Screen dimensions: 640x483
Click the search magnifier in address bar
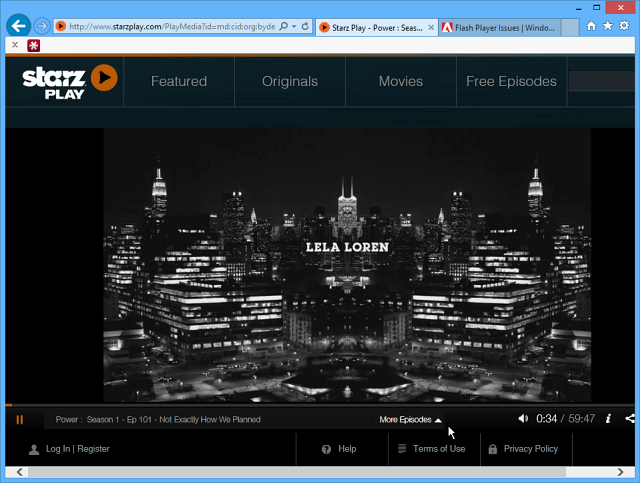284,27
